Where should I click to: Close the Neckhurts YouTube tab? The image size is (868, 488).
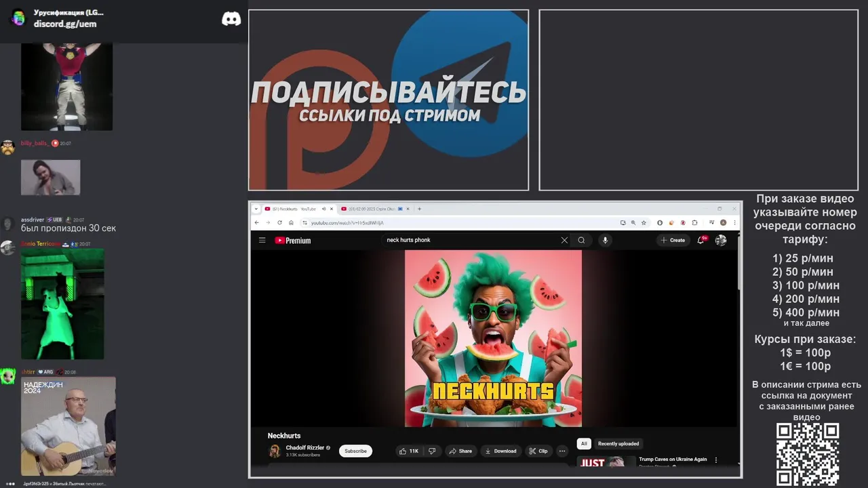pos(332,209)
